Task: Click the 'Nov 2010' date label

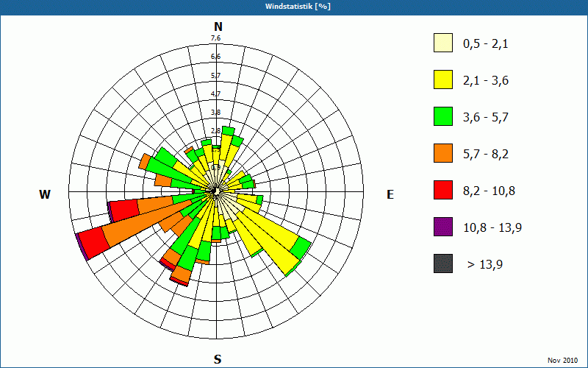Action: point(562,361)
